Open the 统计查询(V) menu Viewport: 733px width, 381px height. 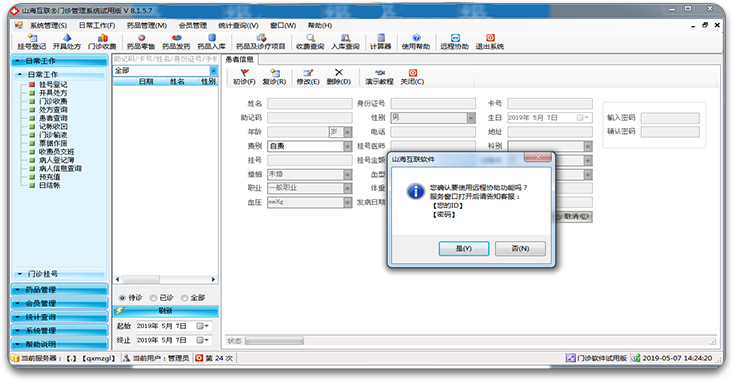tap(238, 25)
